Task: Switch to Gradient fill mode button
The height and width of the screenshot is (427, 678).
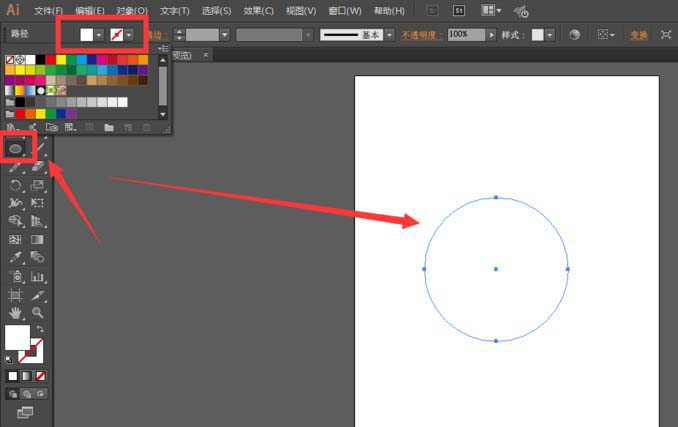Action: [x=27, y=376]
